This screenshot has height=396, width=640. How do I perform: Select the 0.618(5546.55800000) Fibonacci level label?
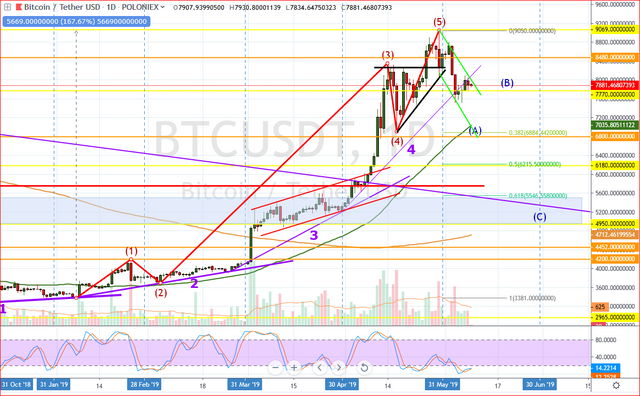click(x=538, y=196)
